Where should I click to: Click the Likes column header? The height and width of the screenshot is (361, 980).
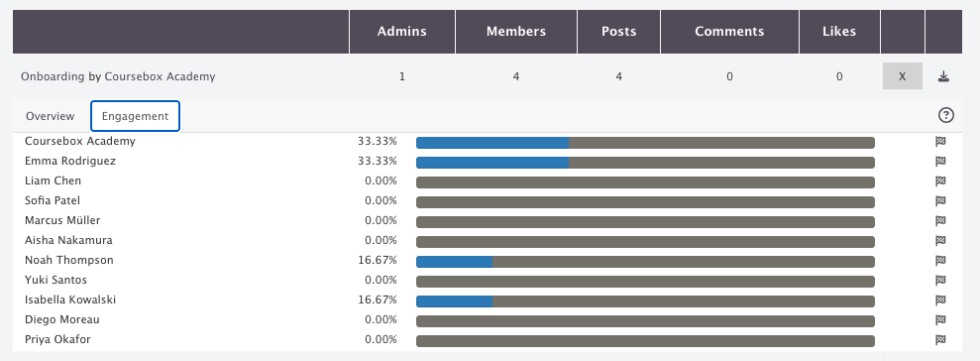coord(839,32)
